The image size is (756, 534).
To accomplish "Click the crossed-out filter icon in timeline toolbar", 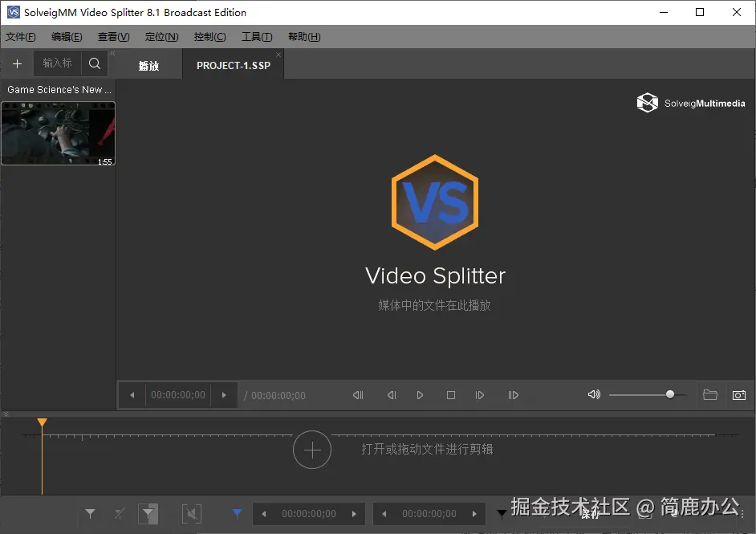I will pos(119,513).
